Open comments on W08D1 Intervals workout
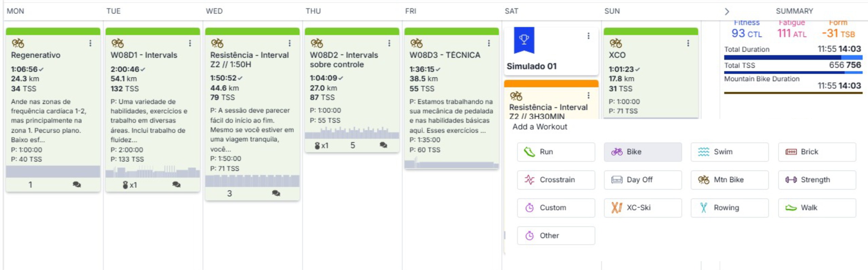The image size is (868, 270). tap(176, 184)
